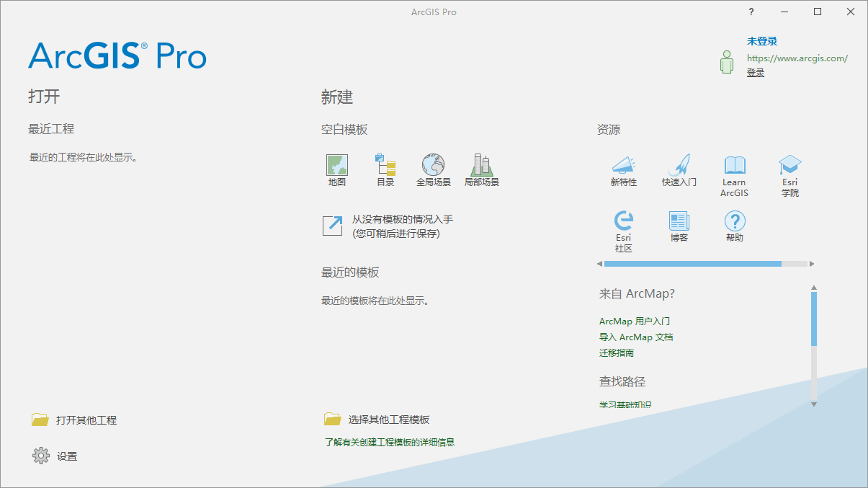
Task: Click the 选择其他工程模板 label
Action: pyautogui.click(x=389, y=420)
